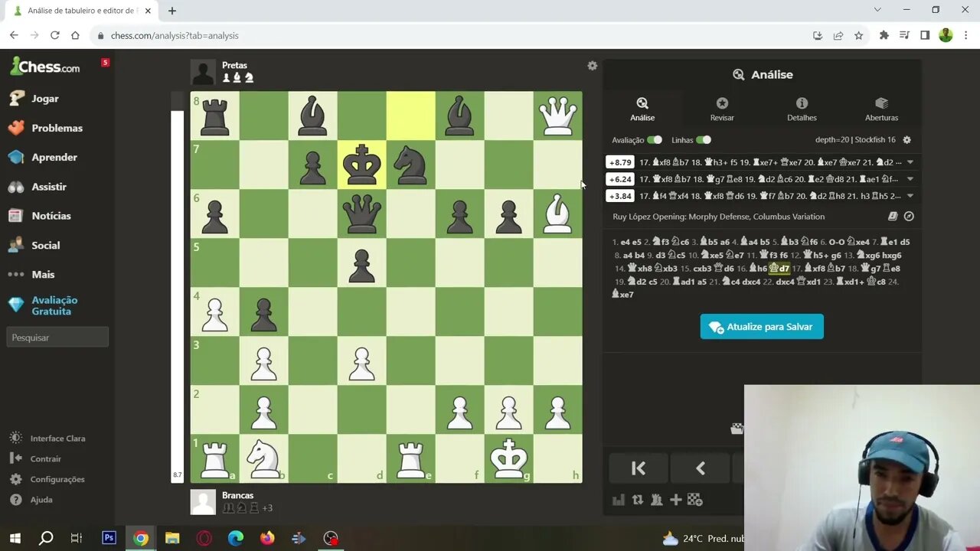Viewport: 980px width, 551px height.
Task: Open Opera from the taskbar
Action: tap(204, 538)
